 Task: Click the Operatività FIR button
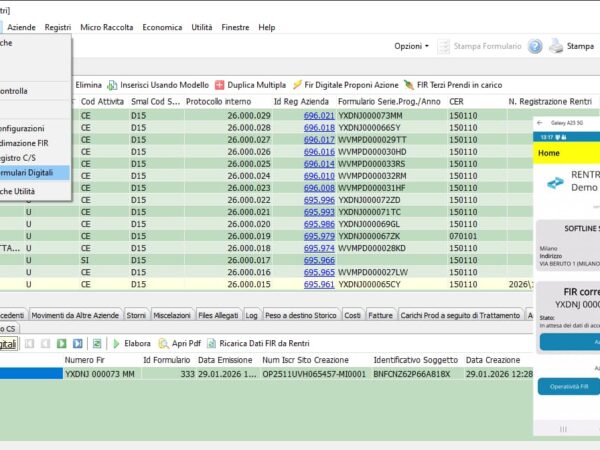[567, 385]
